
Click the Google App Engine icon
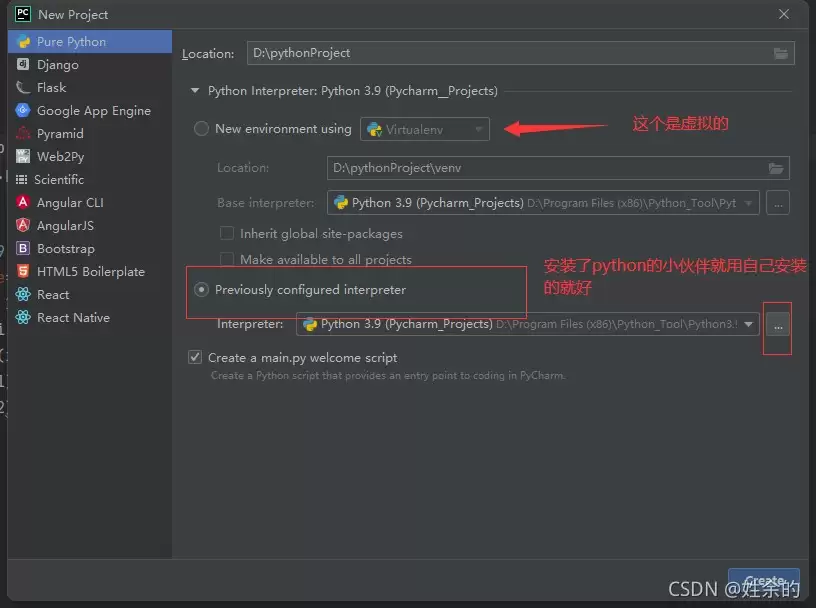(23, 110)
